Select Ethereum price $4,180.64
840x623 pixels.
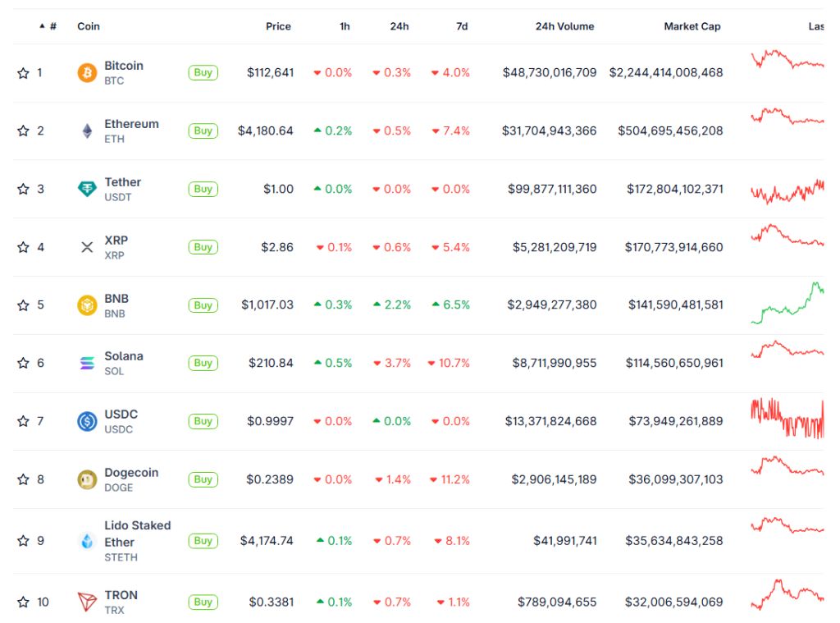(x=266, y=131)
